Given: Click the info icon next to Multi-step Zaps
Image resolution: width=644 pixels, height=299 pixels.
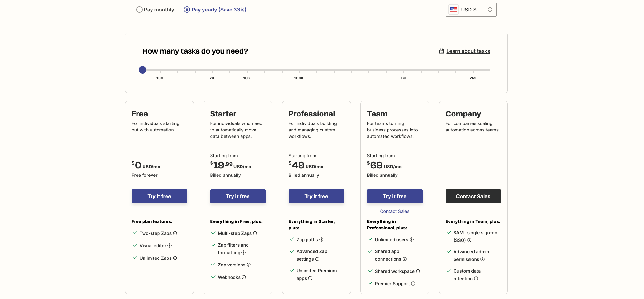Looking at the screenshot, I should (x=255, y=233).
